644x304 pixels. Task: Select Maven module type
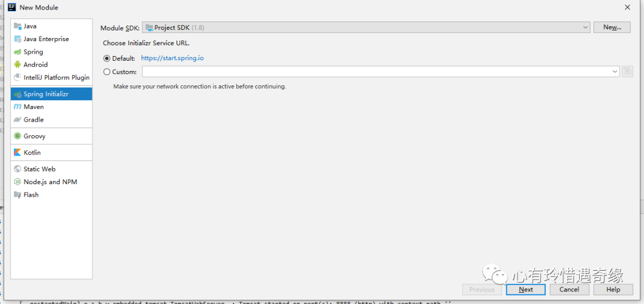[51, 107]
